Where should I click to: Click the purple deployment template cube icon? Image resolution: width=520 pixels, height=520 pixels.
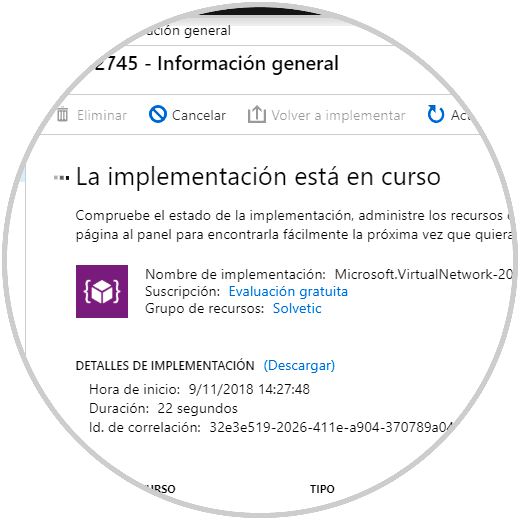point(102,291)
